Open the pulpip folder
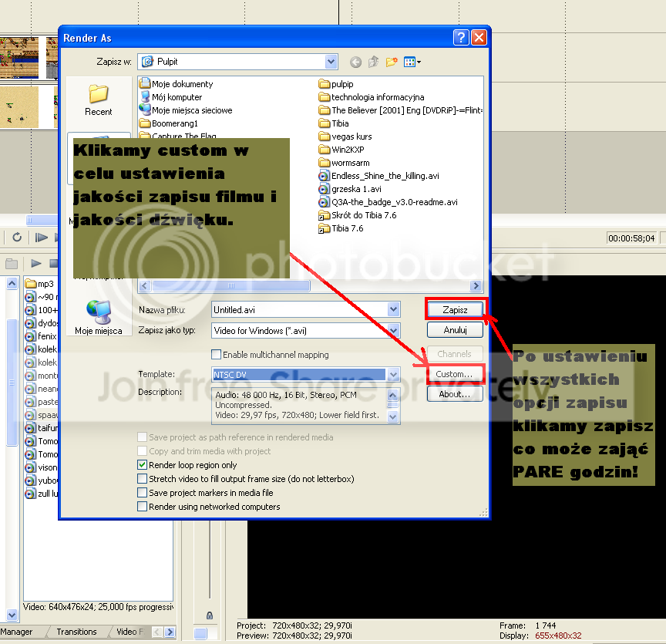The height and width of the screenshot is (644, 666). 336,84
